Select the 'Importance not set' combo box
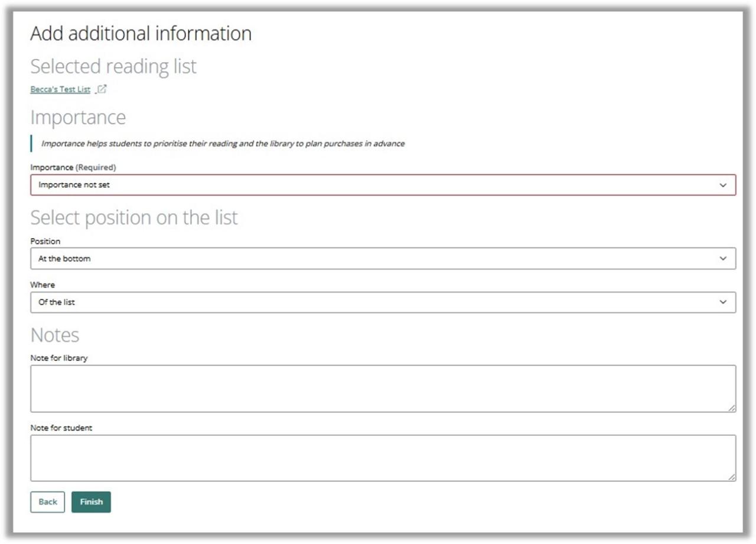Screen dimensions: 756x544 (x=383, y=184)
